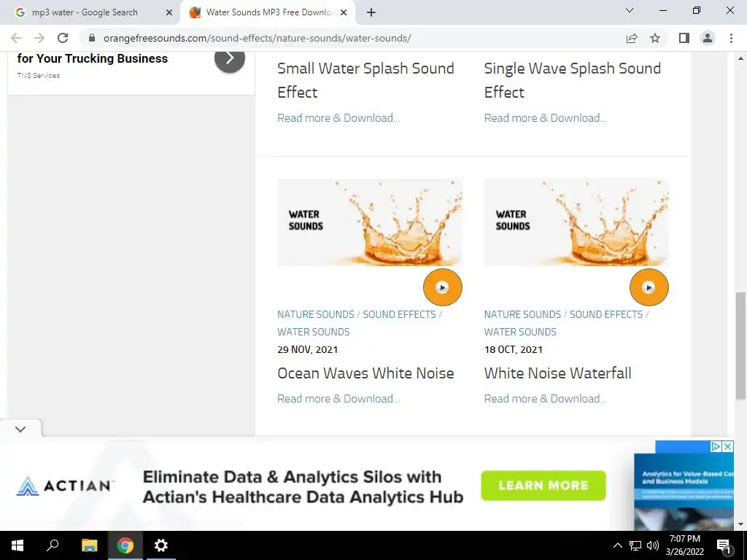Open a new browser tab
Viewport: 747px width, 560px height.
[x=371, y=13]
